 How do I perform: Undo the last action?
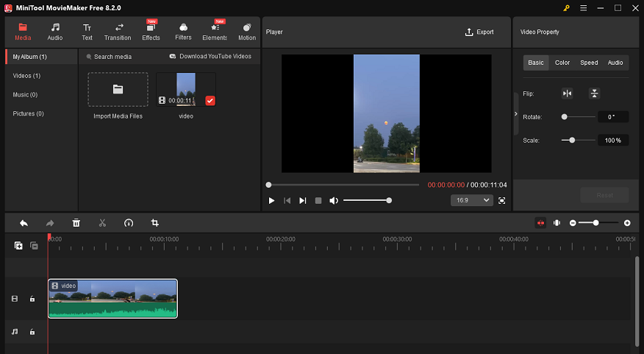[x=24, y=223]
